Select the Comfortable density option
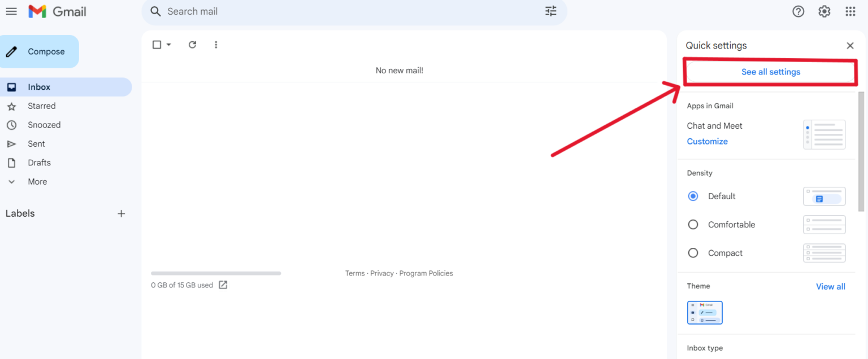Screen dimensions: 868x359 coord(693,224)
